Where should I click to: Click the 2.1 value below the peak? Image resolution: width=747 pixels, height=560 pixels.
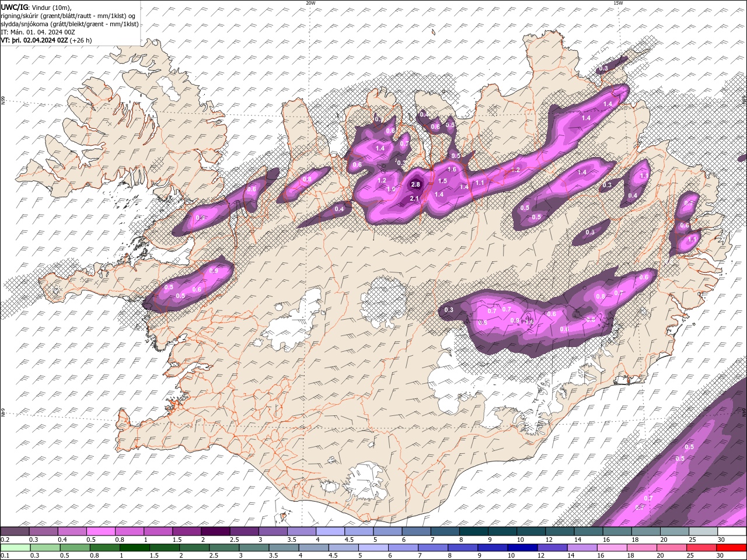415,199
